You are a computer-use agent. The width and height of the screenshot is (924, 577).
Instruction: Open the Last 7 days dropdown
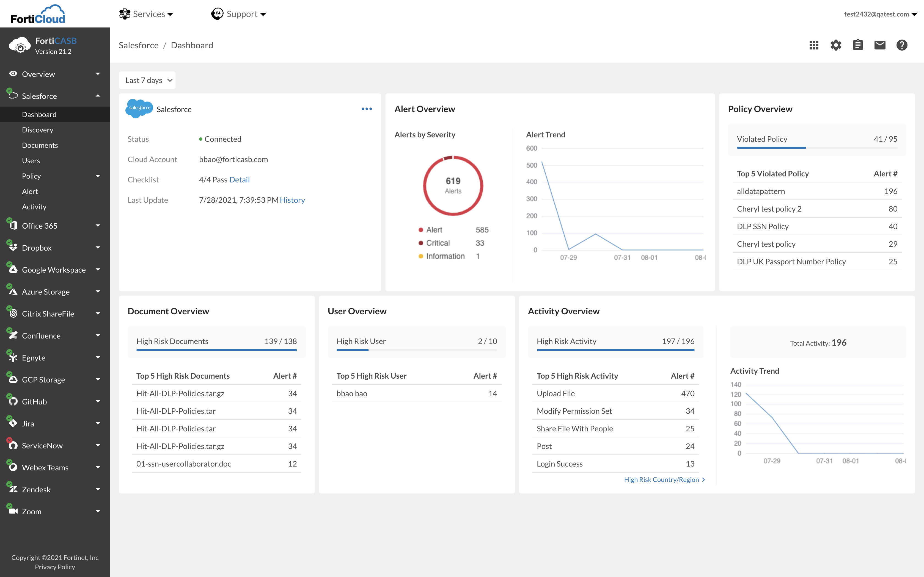(x=147, y=80)
